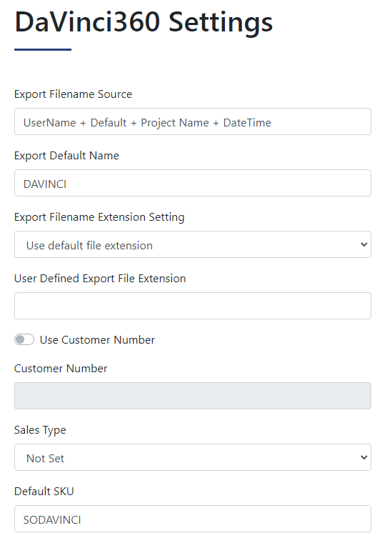
Task: Click the chevron arrow on 'Use default file extension'
Action: [x=363, y=244]
